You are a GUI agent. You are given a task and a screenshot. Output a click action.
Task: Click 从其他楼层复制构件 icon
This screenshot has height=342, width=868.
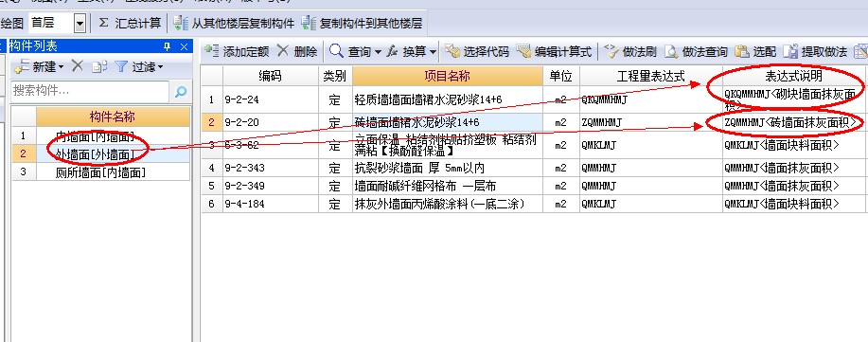pyautogui.click(x=181, y=24)
